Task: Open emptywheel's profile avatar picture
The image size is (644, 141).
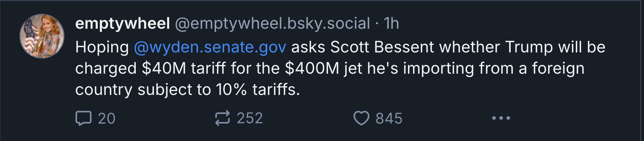Action: (x=42, y=36)
